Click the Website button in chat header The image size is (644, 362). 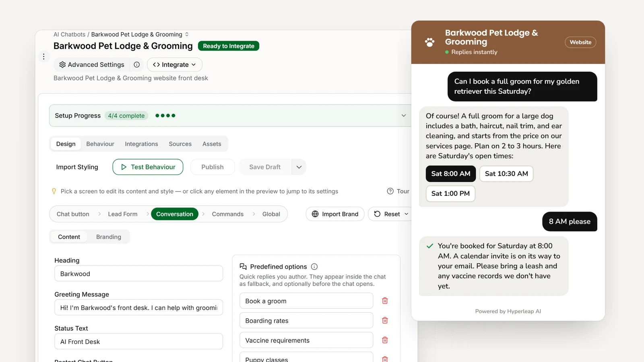point(580,42)
